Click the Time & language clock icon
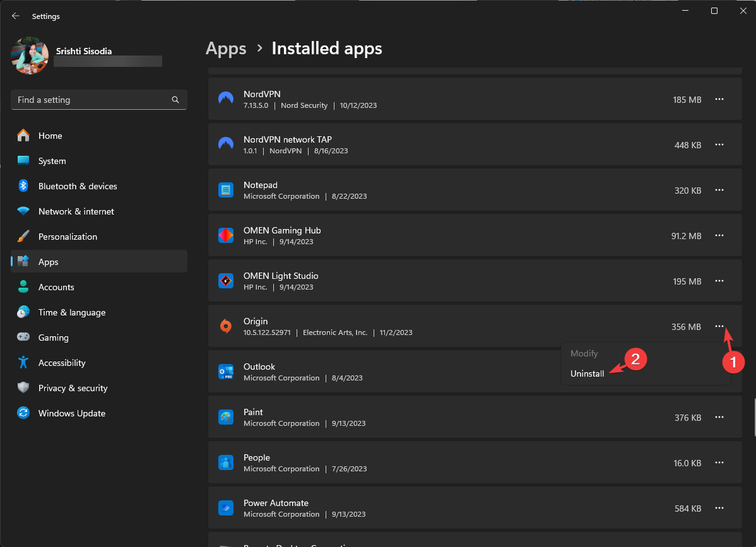The height and width of the screenshot is (547, 756). point(23,312)
